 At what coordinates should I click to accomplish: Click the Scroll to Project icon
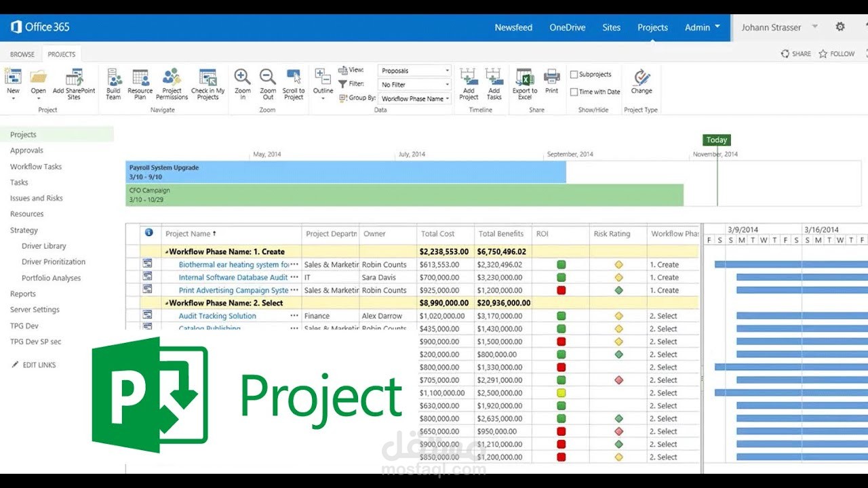(x=294, y=77)
